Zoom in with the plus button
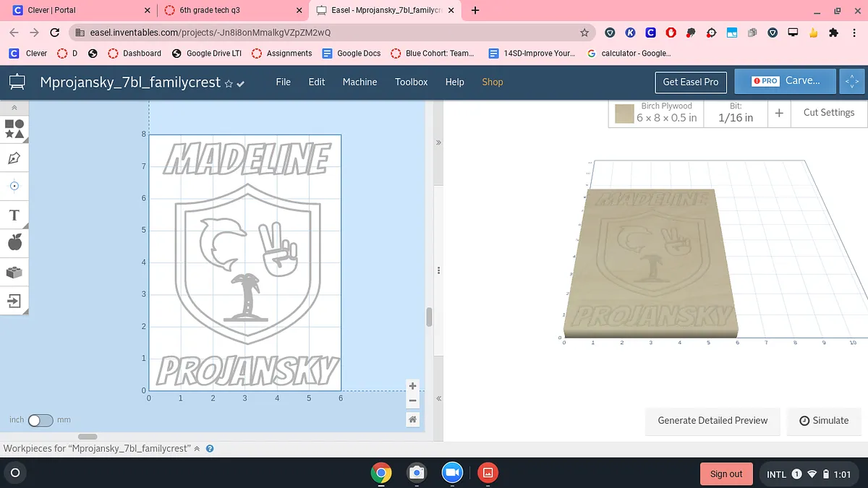868x488 pixels. [x=413, y=386]
